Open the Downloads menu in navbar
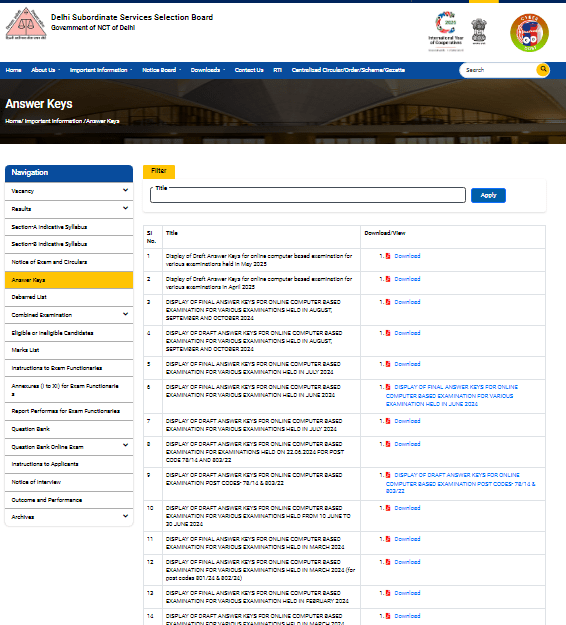This screenshot has width=566, height=625. click(208, 70)
